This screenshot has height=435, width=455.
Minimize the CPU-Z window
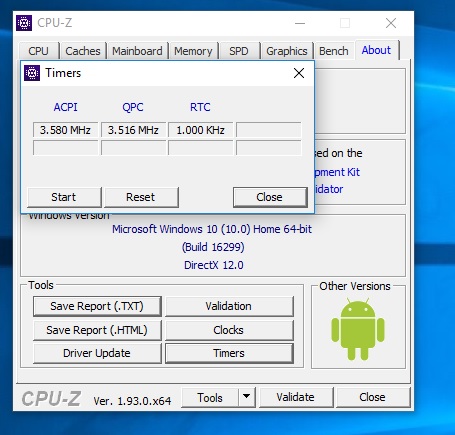(300, 23)
